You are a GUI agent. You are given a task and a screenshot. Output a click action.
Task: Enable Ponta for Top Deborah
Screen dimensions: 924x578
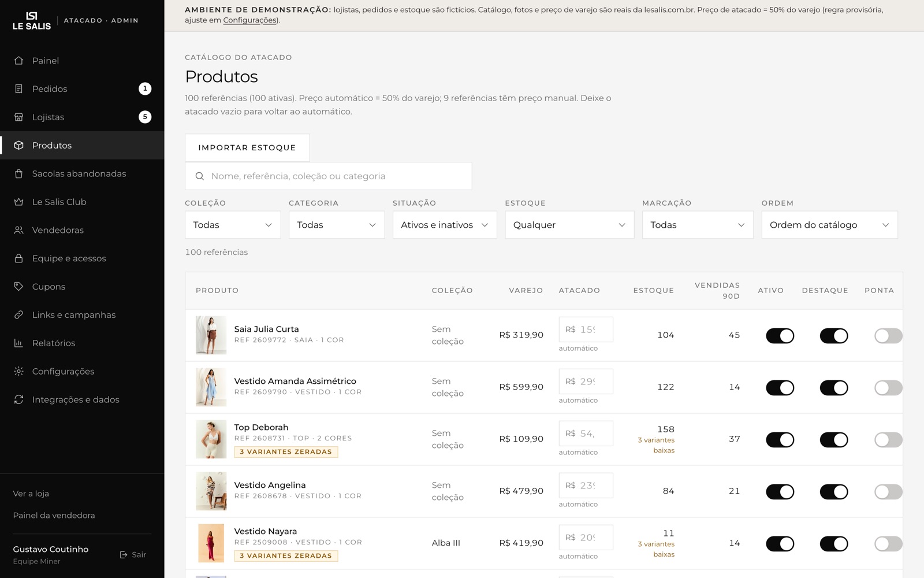coord(888,440)
